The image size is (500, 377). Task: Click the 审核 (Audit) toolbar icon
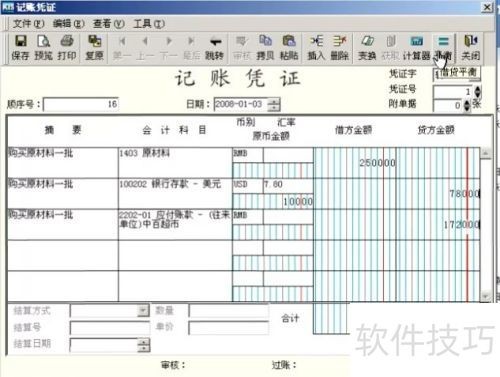coord(241,48)
